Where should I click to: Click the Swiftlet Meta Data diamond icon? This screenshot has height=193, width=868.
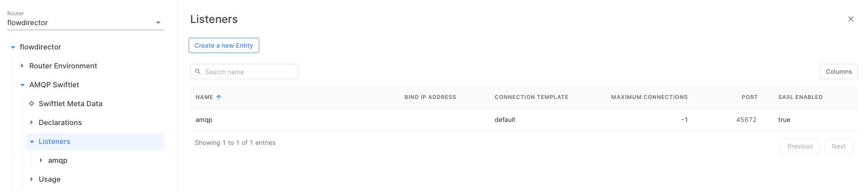coord(32,103)
